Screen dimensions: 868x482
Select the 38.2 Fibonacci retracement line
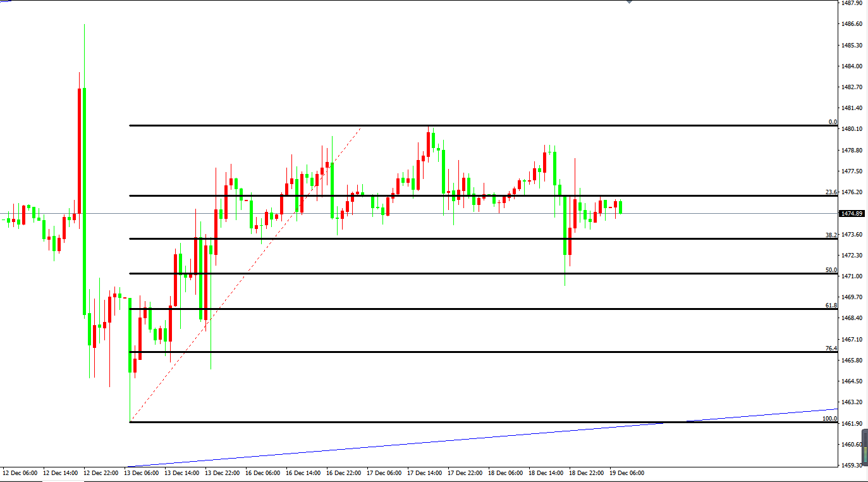(695, 238)
